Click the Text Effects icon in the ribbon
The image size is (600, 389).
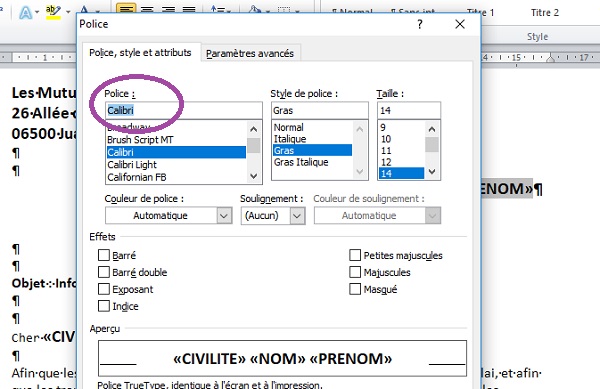26,12
